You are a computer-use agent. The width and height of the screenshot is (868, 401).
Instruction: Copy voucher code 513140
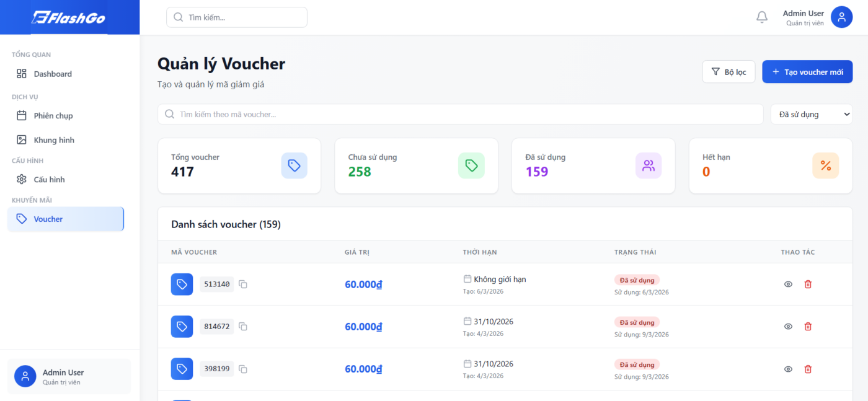243,284
